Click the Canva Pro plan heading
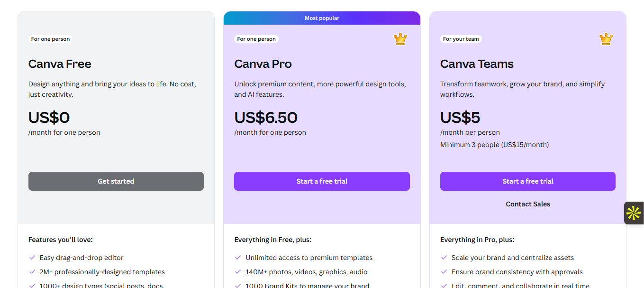Image resolution: width=644 pixels, height=288 pixels. [263, 64]
